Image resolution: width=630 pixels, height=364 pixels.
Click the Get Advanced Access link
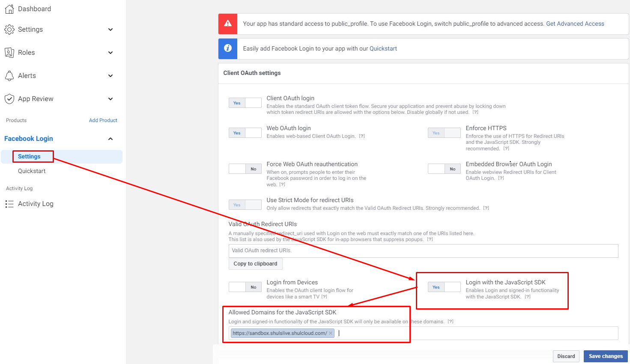575,24
